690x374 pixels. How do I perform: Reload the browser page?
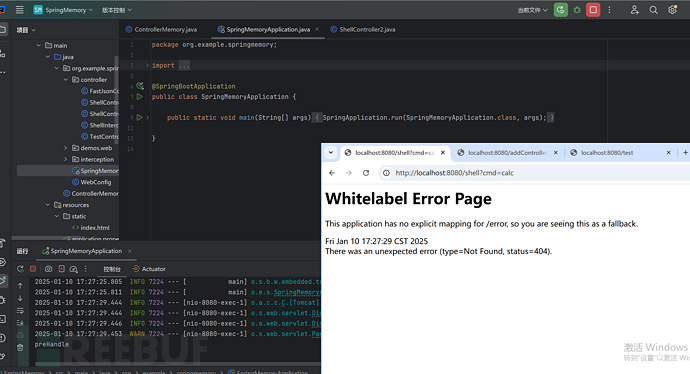(x=366, y=173)
